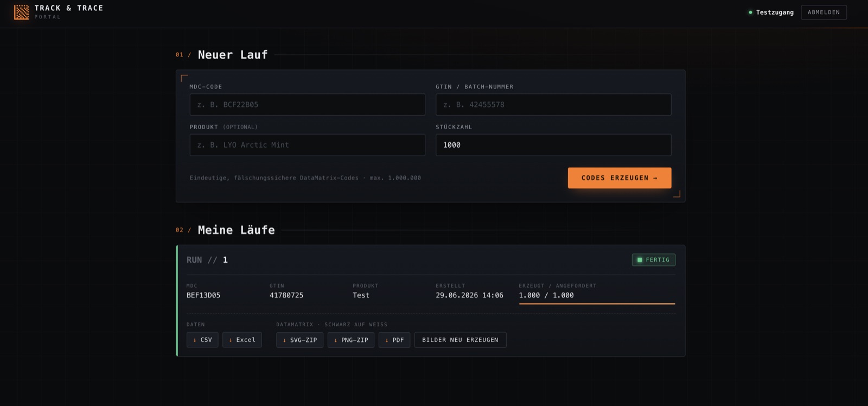Click the count text 1.000 / 1.000

[546, 295]
